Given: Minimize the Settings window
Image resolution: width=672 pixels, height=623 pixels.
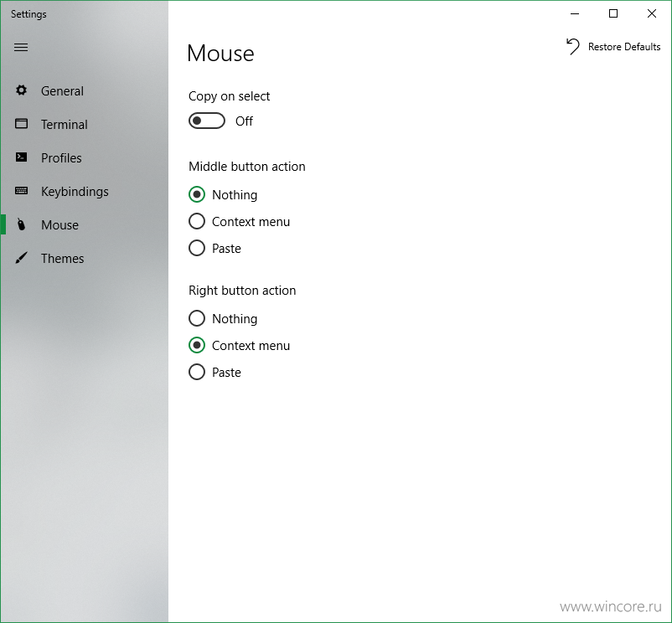Looking at the screenshot, I should coord(575,13).
